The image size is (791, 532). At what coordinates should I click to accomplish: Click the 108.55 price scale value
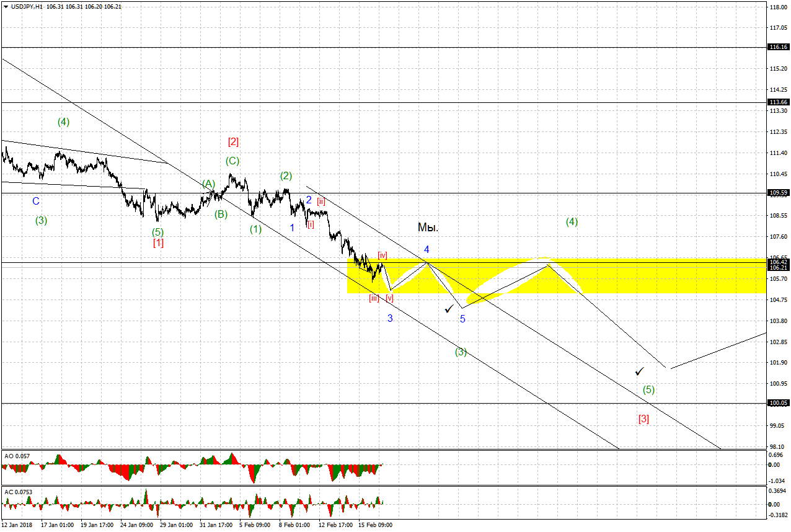778,216
